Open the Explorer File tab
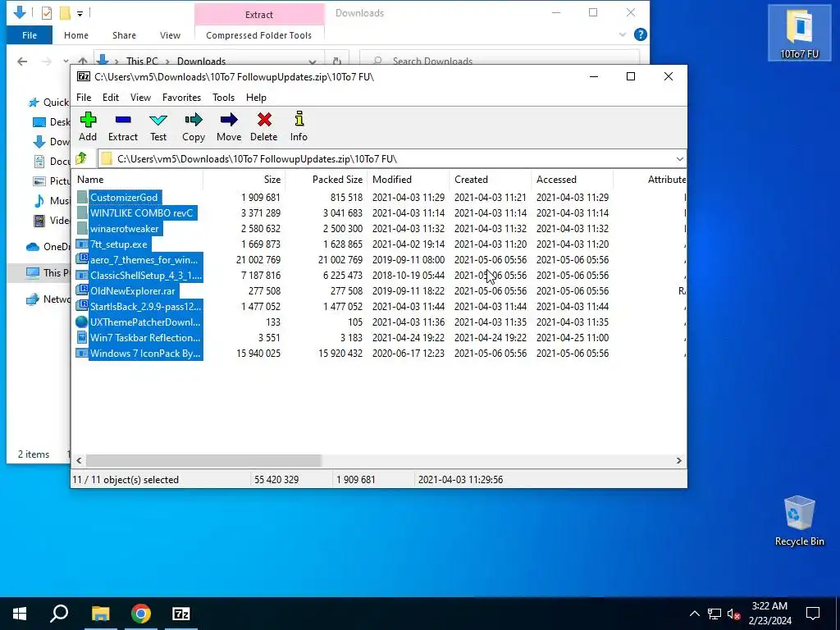Viewport: 840px width, 630px height. pyautogui.click(x=30, y=35)
